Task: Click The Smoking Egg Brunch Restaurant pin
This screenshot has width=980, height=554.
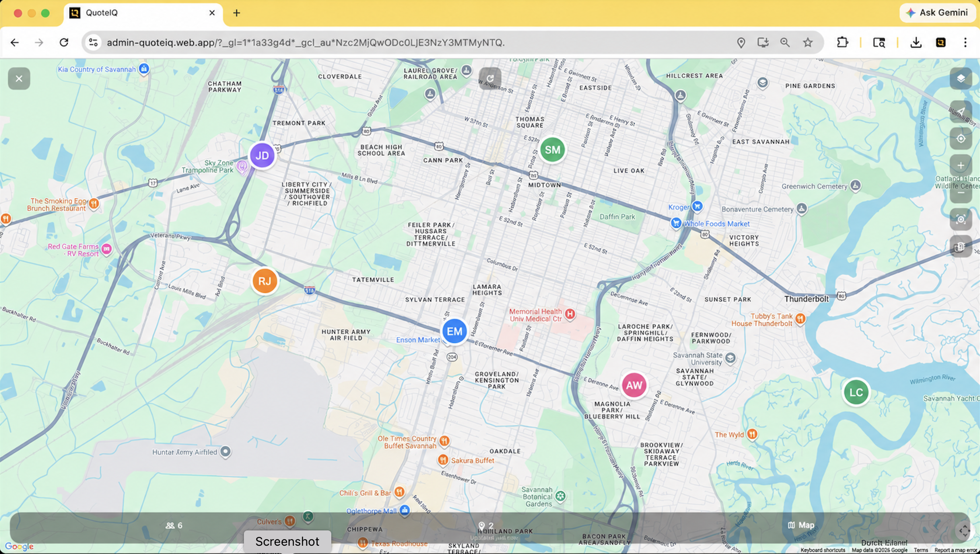Action: click(94, 203)
